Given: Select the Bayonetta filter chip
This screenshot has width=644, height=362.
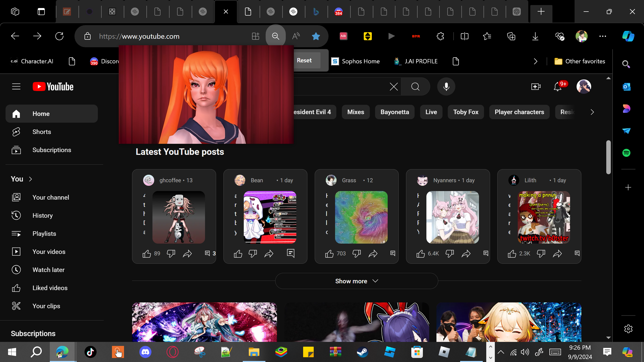Looking at the screenshot, I should pyautogui.click(x=394, y=112).
